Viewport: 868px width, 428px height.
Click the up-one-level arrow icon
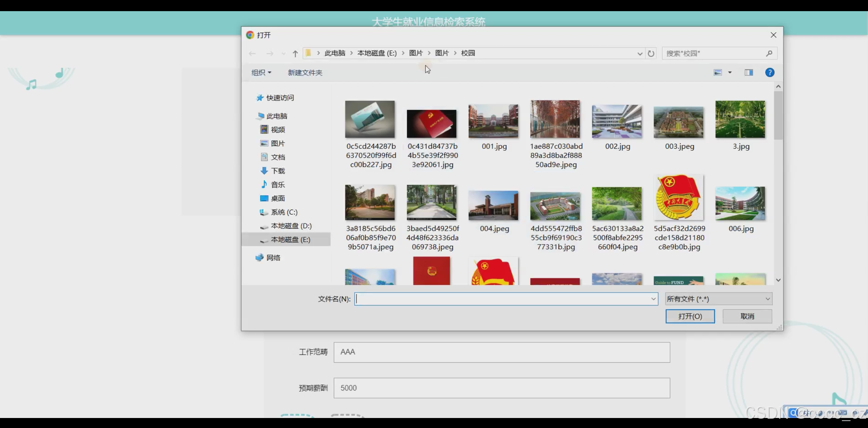tap(295, 53)
